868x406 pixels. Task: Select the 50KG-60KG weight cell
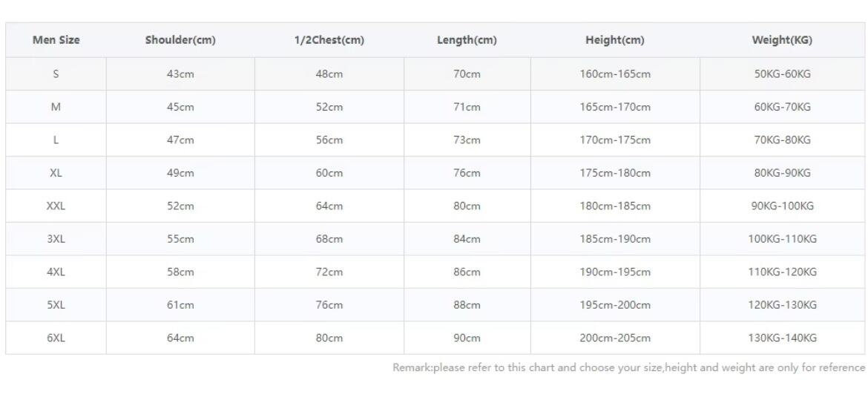[782, 73]
